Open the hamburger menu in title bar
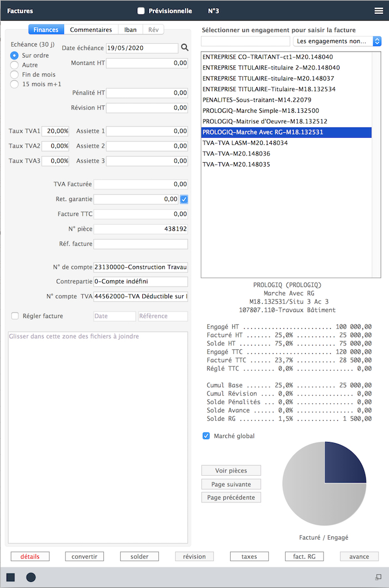Screen dimensions: 389x588 coord(379,11)
